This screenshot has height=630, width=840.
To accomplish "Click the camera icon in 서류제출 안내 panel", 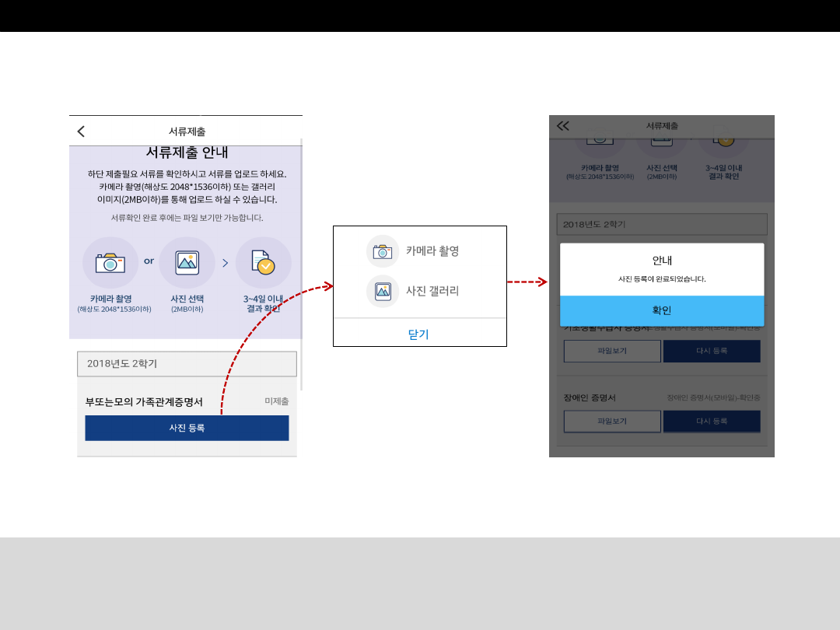I will [110, 263].
